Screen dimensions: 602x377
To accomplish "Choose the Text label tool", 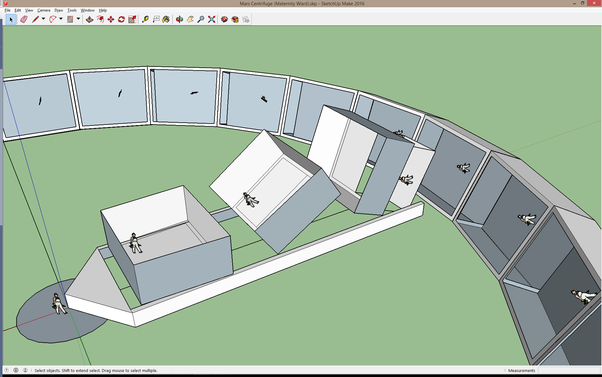I will [x=156, y=19].
